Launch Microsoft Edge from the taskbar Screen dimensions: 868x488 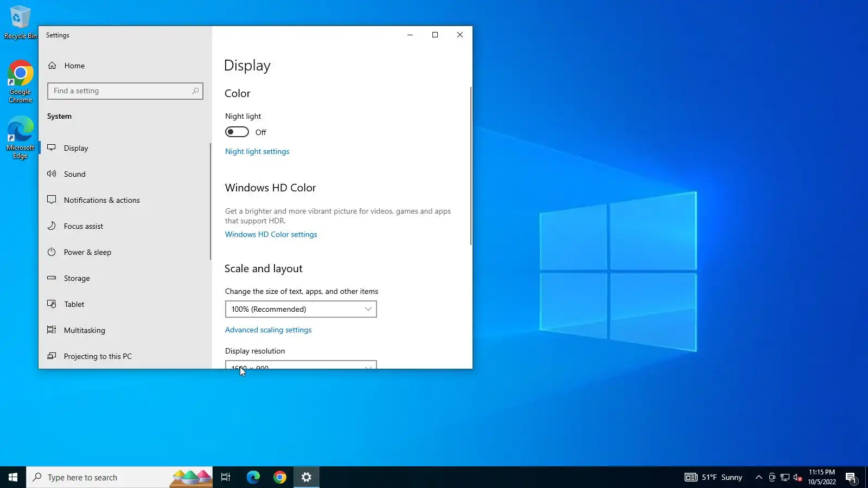(x=253, y=477)
